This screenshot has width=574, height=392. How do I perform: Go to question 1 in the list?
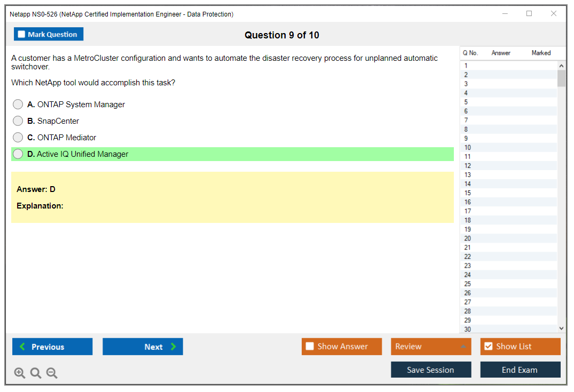click(466, 66)
